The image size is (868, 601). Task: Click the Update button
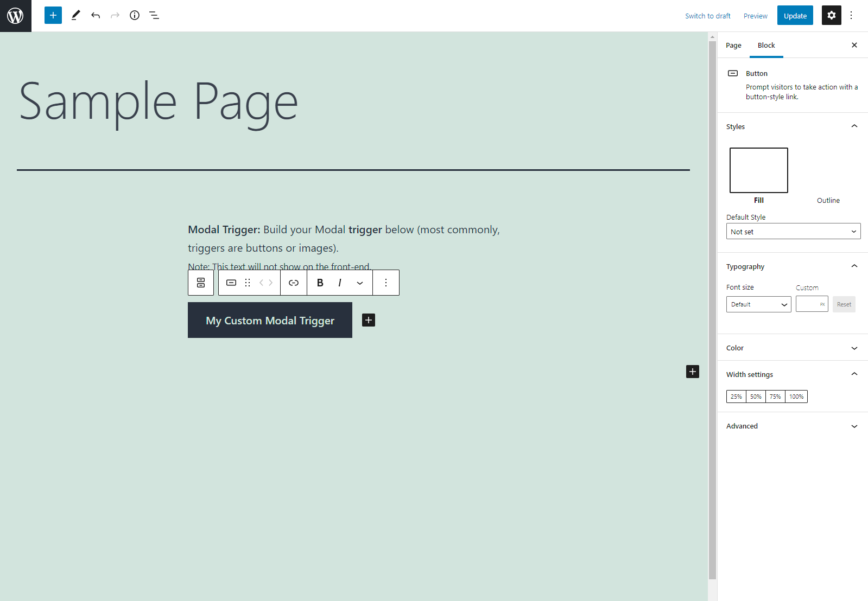(x=795, y=16)
